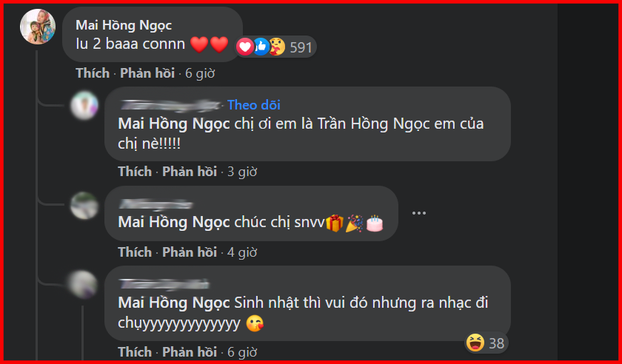The width and height of the screenshot is (622, 364).
Task: View the 591 reactions count
Action: tap(301, 47)
